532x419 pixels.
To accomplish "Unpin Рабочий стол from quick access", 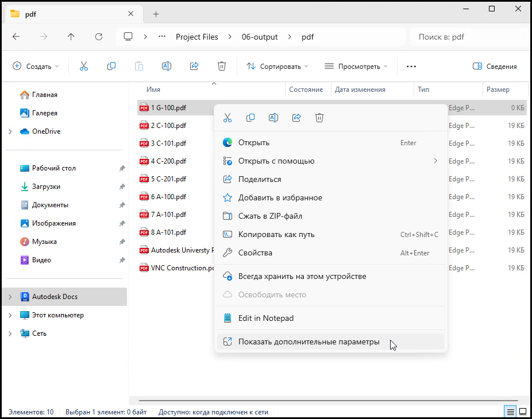I will [x=122, y=168].
